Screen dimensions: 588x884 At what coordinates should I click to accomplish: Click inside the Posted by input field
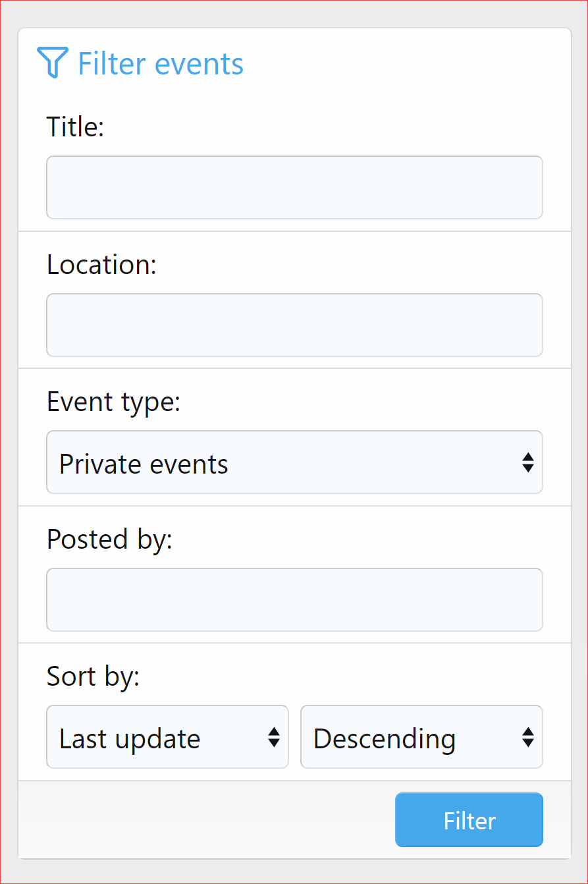pyautogui.click(x=294, y=599)
